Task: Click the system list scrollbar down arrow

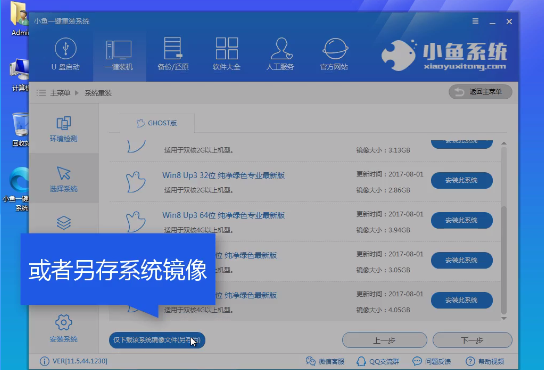Action: click(504, 318)
